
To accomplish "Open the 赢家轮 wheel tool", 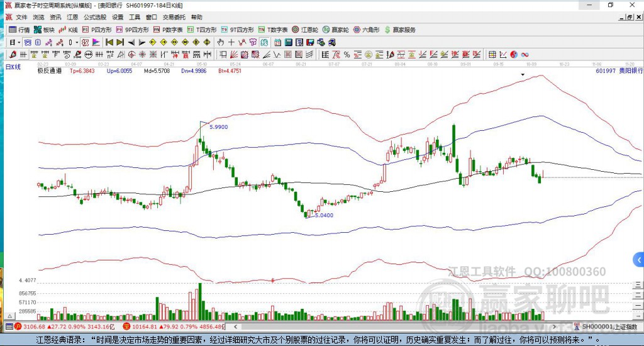I will point(336,30).
